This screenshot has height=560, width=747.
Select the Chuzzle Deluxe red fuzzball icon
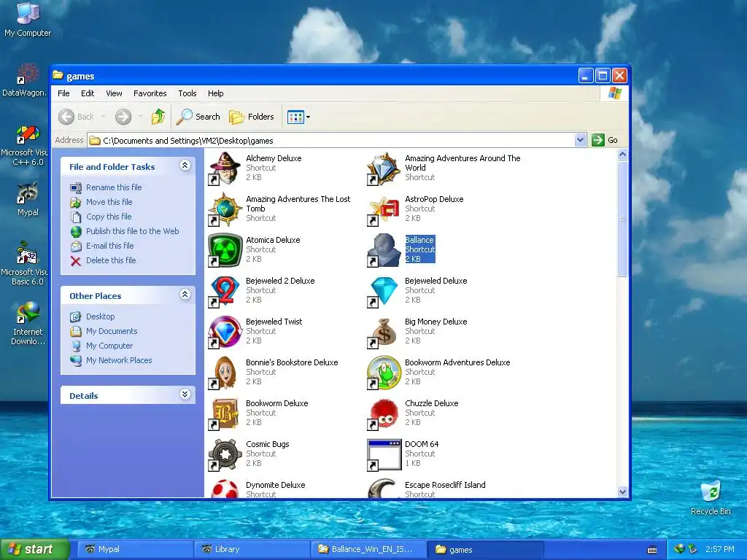pos(384,414)
